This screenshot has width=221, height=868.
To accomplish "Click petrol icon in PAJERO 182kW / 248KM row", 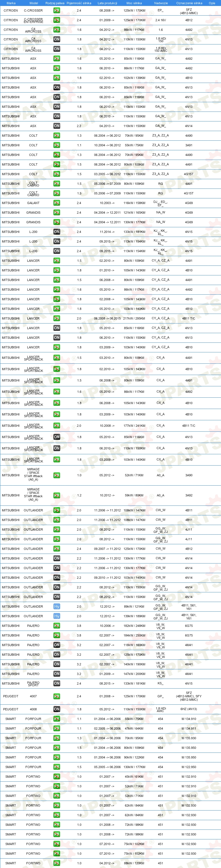I will (x=57, y=626).
